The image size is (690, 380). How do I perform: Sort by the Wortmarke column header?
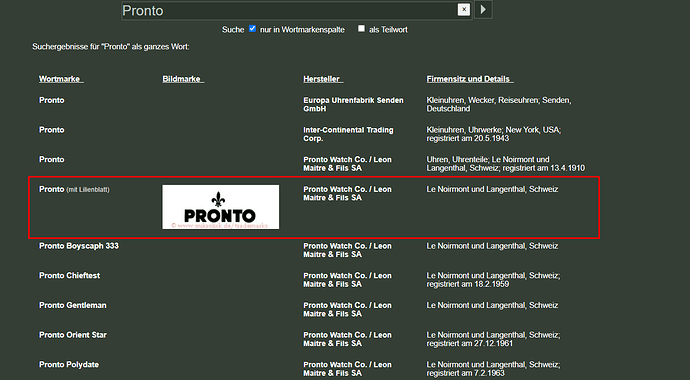point(61,79)
